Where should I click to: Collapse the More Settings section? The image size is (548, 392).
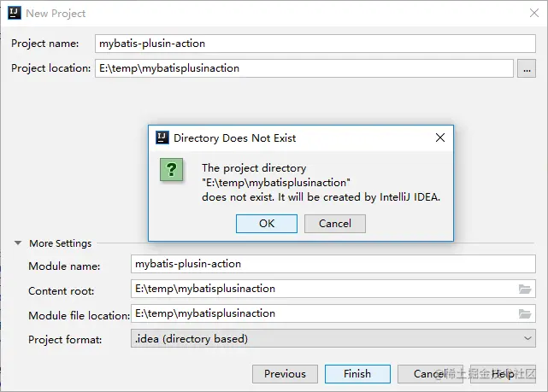[17, 243]
